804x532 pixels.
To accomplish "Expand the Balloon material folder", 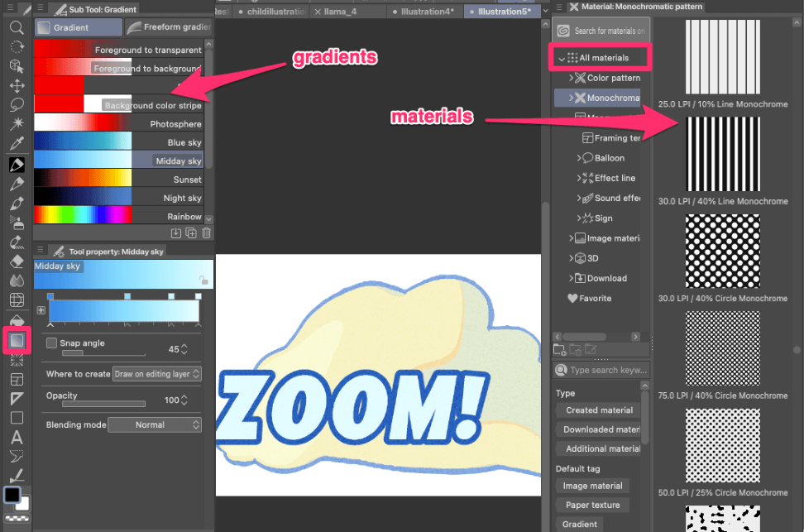I will (579, 158).
